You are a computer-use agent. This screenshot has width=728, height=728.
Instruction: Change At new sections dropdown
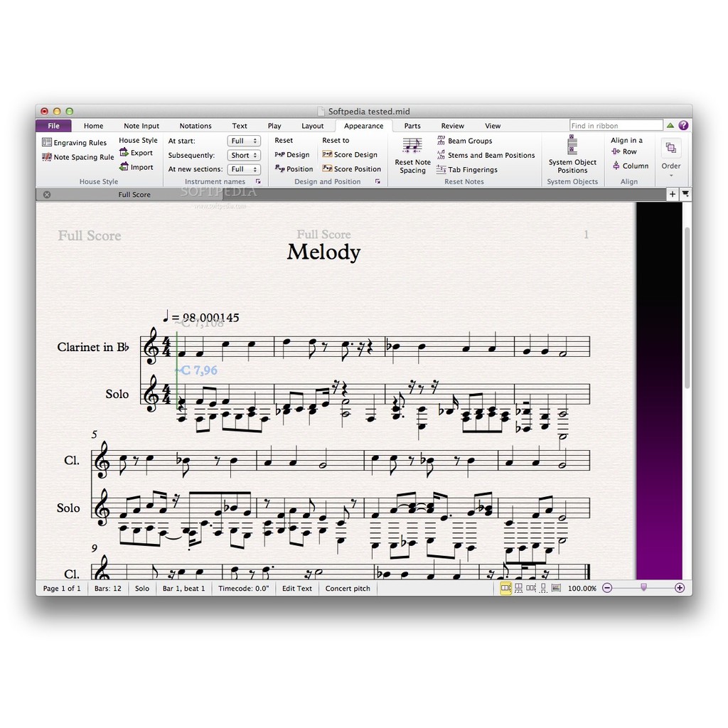click(x=244, y=169)
